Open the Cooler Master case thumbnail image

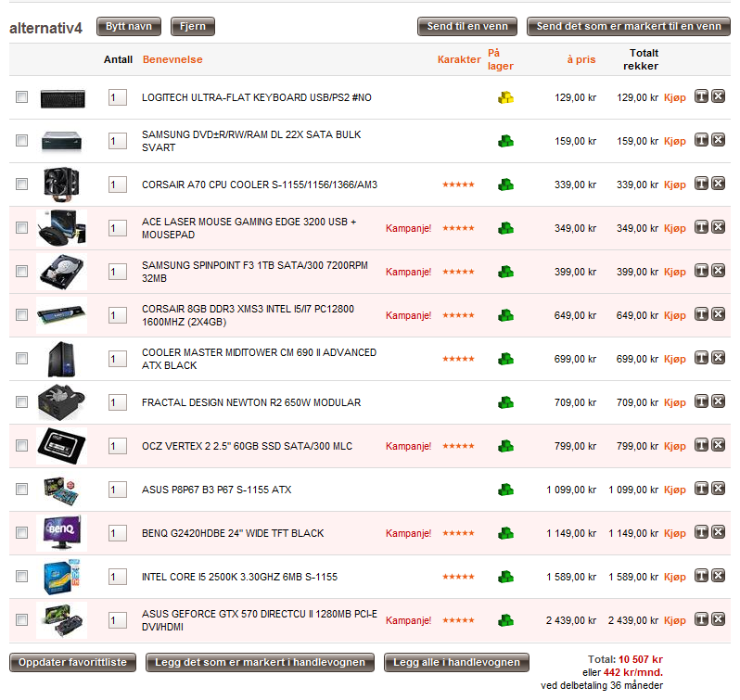62,359
